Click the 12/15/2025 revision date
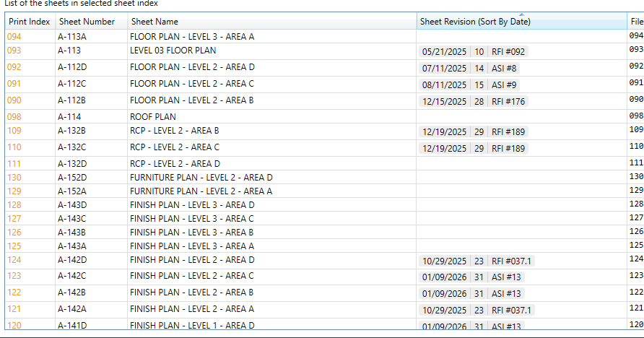 pos(444,101)
